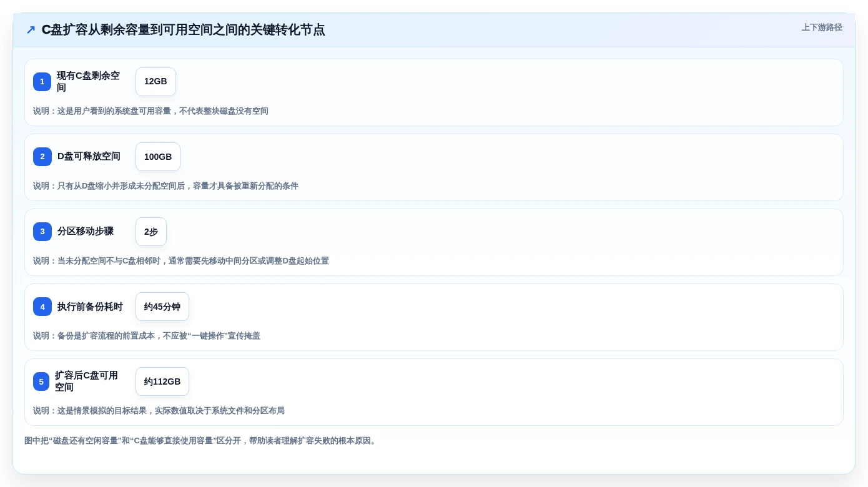Image resolution: width=868 pixels, height=487 pixels.
Task: Click the arrow icon beside the title
Action: pos(31,30)
